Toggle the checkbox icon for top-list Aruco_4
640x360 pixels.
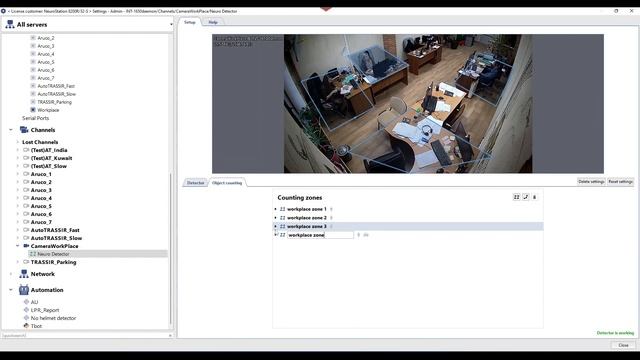pos(33,54)
